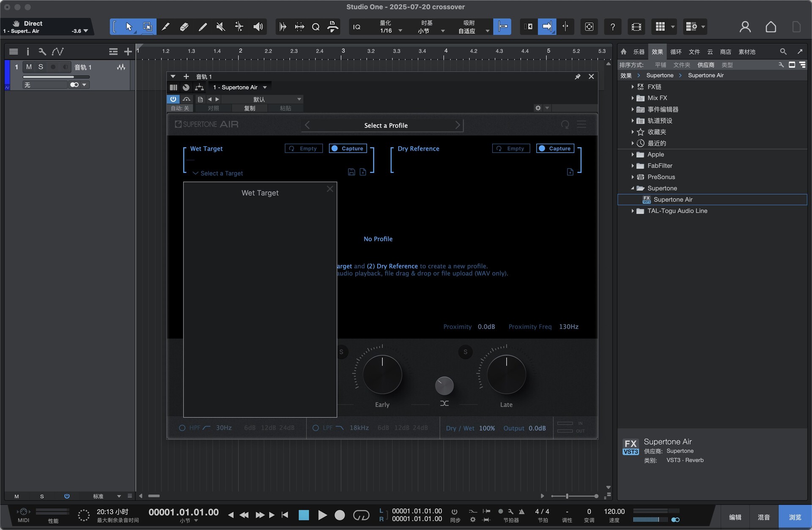The height and width of the screenshot is (530, 812).
Task: Open the user account profile icon
Action: (x=745, y=27)
